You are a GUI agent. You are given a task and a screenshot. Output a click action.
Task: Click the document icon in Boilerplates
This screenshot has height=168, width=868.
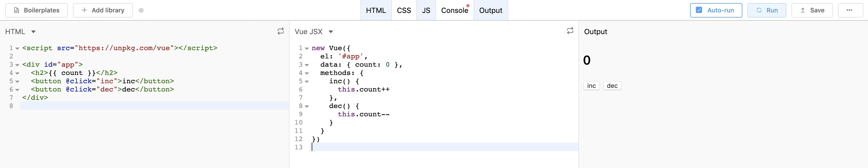click(x=16, y=10)
